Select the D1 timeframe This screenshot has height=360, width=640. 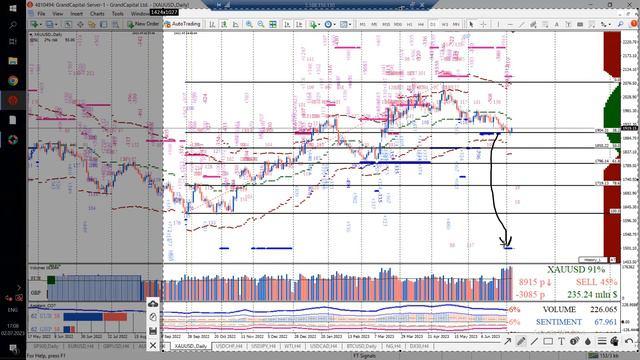[x=433, y=24]
